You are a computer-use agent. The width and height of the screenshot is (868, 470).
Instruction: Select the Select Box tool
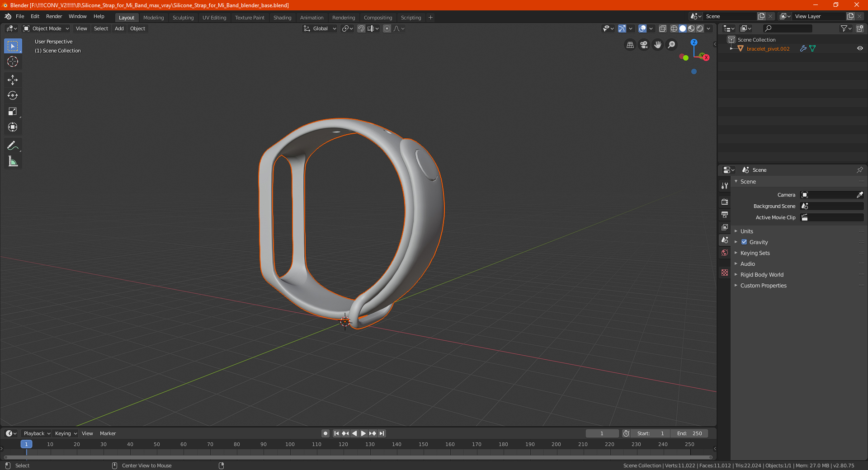coord(13,46)
